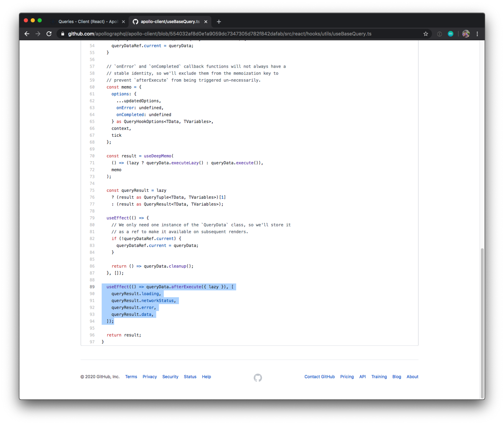Click 'const queryResult = lazy' on line 75

click(136, 190)
